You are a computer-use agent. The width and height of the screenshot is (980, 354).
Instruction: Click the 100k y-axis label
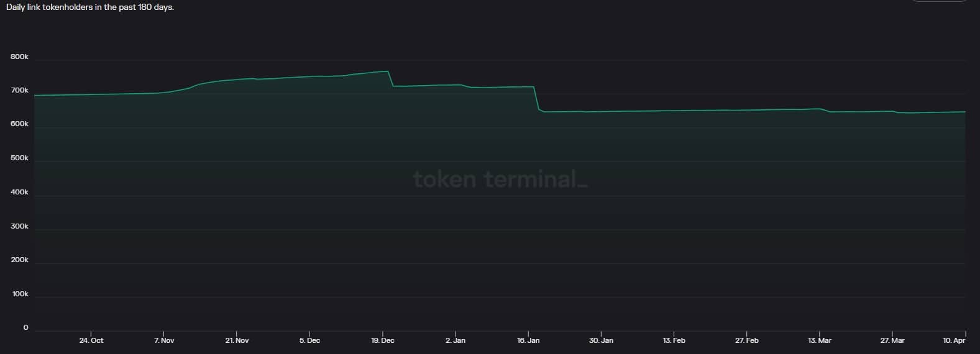coord(20,294)
